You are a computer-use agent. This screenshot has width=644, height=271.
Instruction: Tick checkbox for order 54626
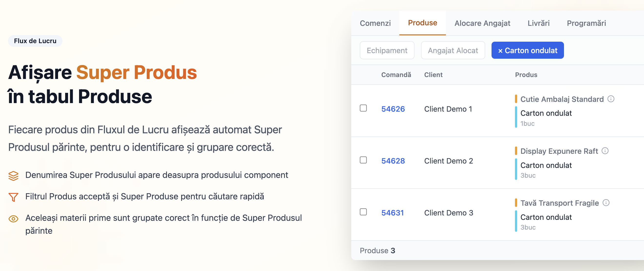coord(363,108)
